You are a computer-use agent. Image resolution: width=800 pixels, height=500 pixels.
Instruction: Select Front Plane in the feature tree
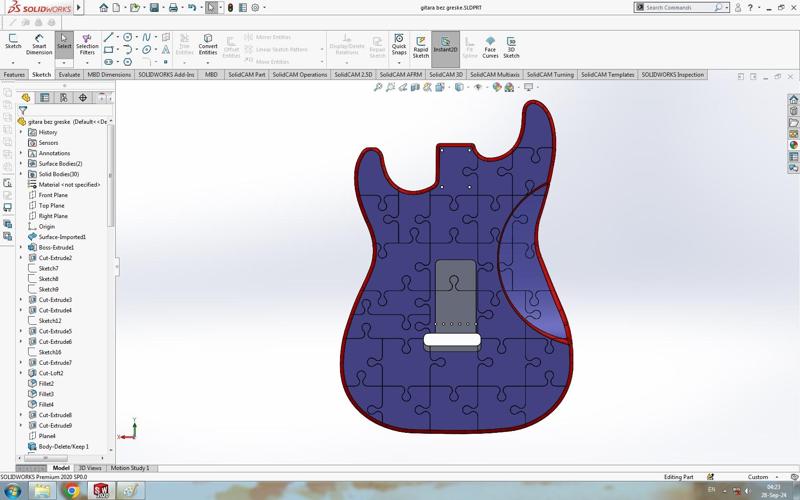coord(53,195)
